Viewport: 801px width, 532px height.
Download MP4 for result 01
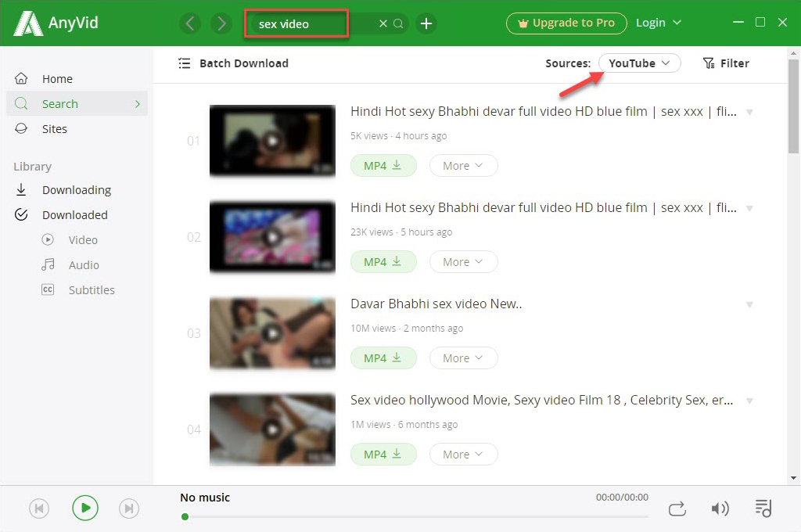click(x=383, y=166)
